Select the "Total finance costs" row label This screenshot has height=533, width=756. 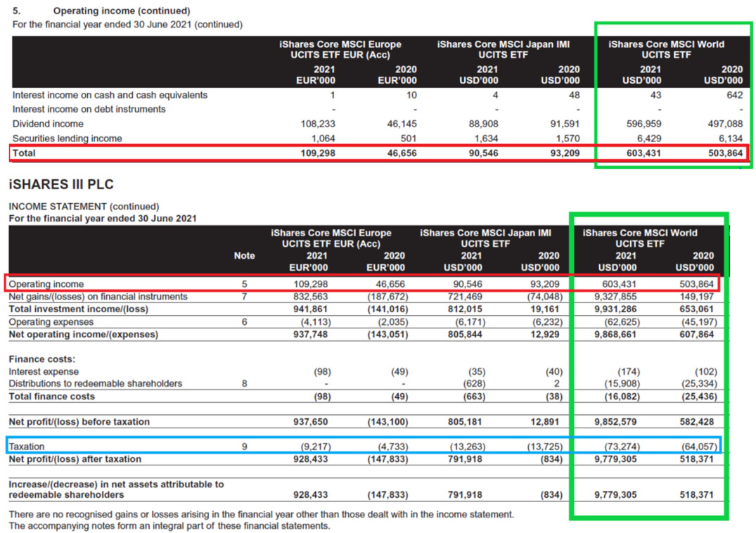pyautogui.click(x=51, y=396)
